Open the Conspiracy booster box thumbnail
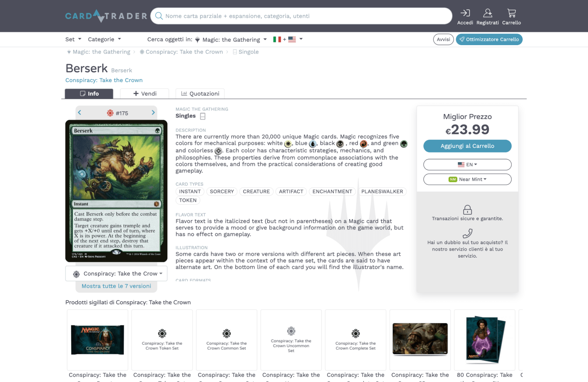588x382 pixels. pyautogui.click(x=98, y=340)
